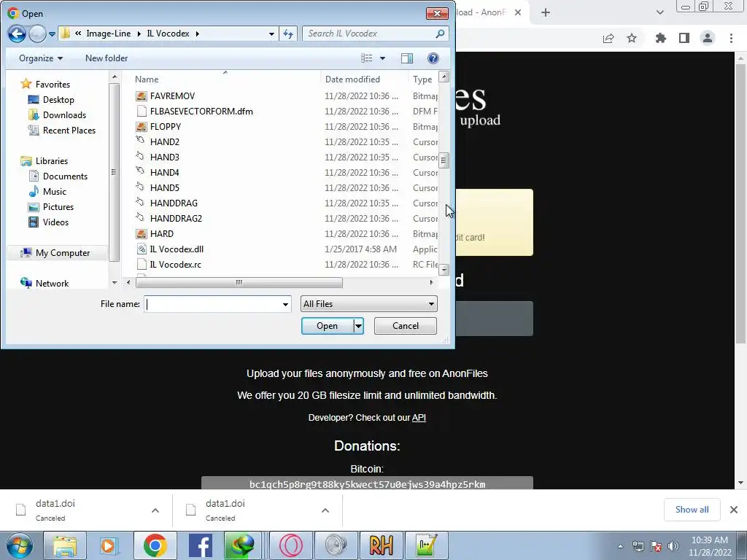The height and width of the screenshot is (560, 747).
Task: Open new Chrome tab
Action: [x=546, y=13]
